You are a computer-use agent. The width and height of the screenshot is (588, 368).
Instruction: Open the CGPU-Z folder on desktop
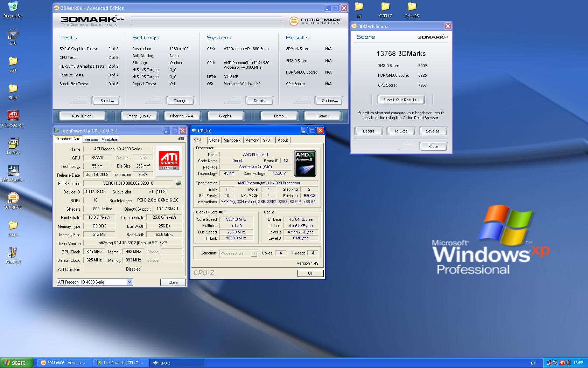(x=385, y=9)
